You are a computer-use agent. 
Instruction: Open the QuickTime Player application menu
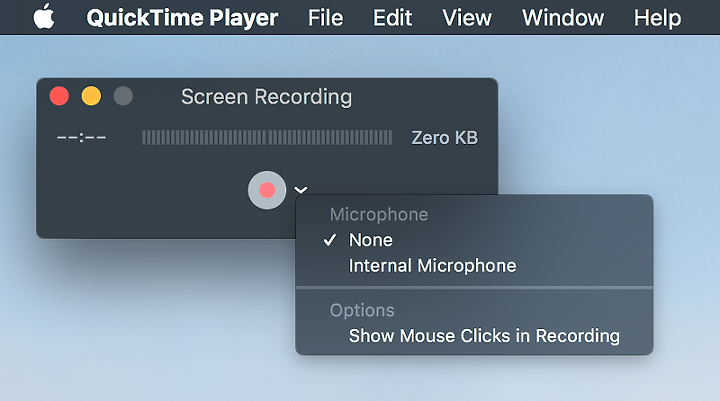[182, 18]
